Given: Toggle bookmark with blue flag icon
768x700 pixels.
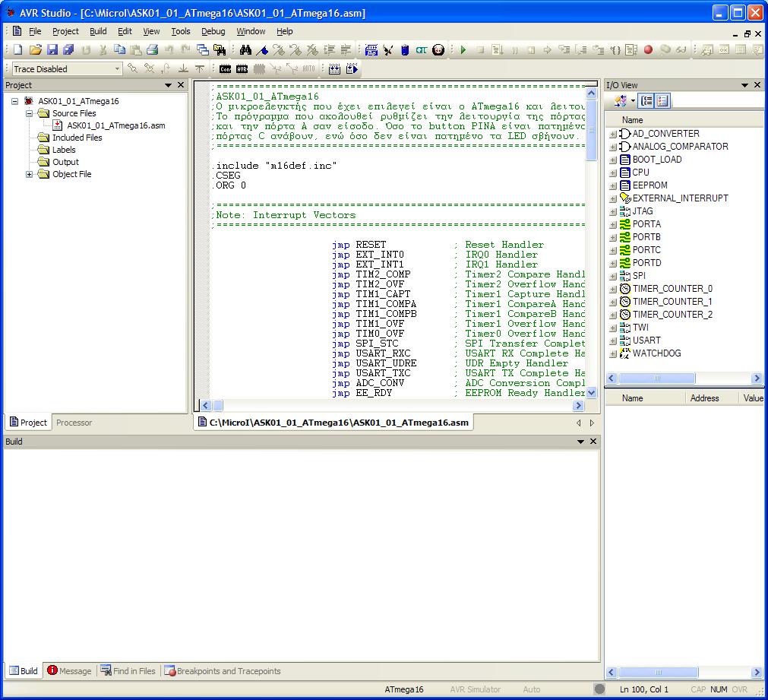Looking at the screenshot, I should tap(262, 50).
